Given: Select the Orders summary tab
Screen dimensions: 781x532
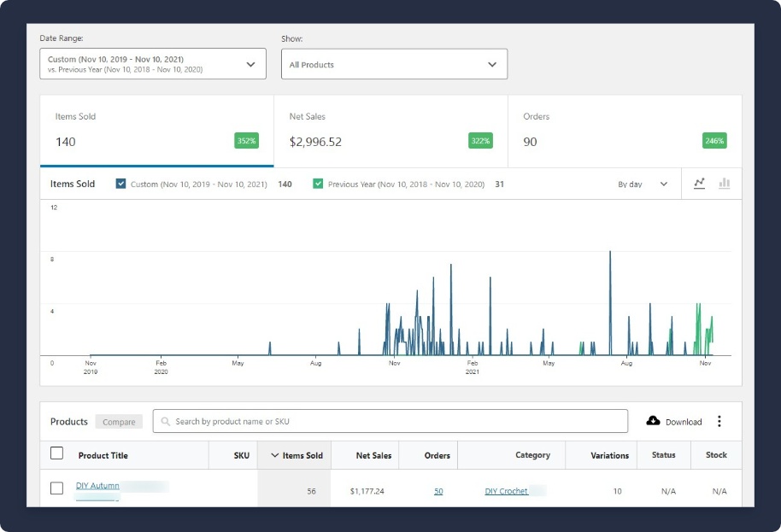Looking at the screenshot, I should pos(625,131).
